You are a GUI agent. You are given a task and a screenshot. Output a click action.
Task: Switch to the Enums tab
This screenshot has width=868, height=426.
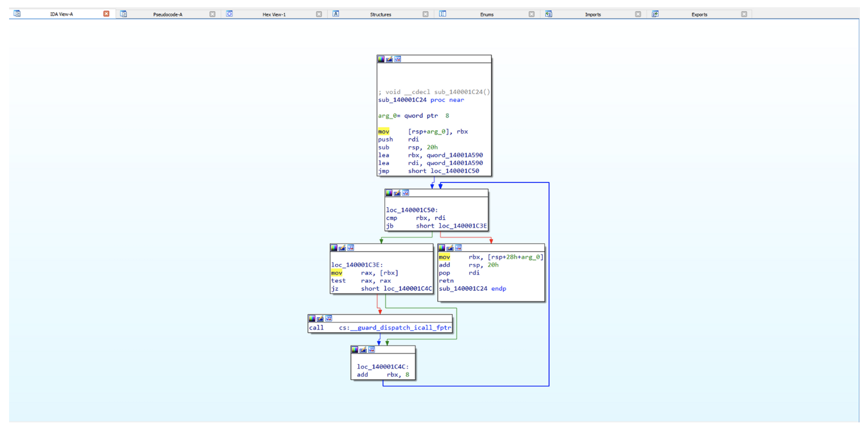coord(487,15)
